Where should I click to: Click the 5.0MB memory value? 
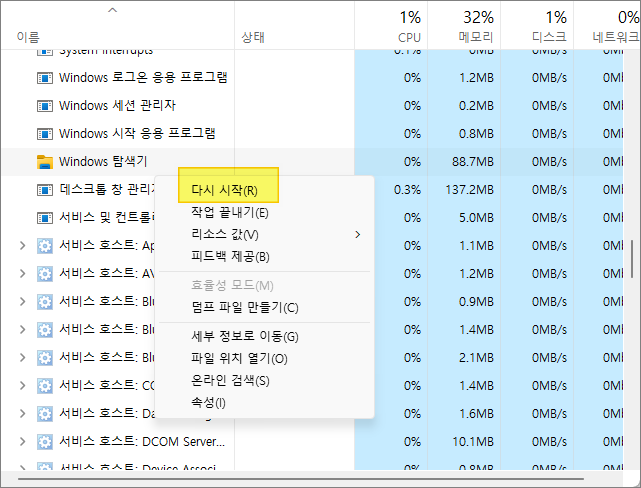click(476, 218)
